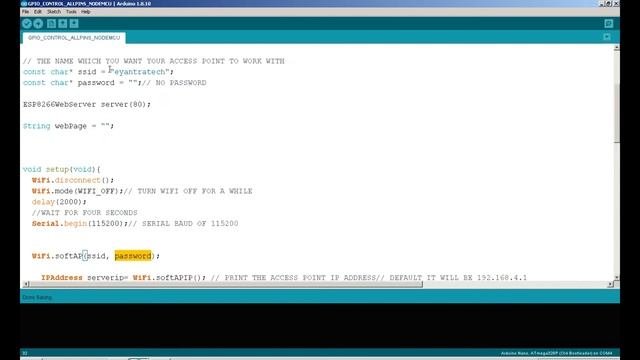
Task: Open the File menu
Action: point(25,12)
